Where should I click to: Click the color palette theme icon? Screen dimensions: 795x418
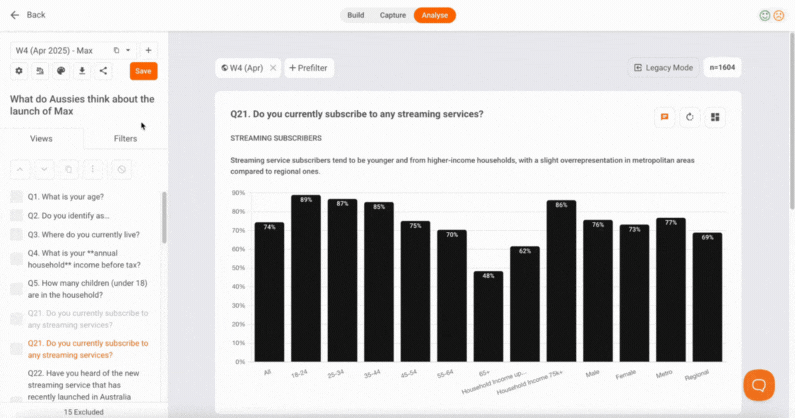60,71
